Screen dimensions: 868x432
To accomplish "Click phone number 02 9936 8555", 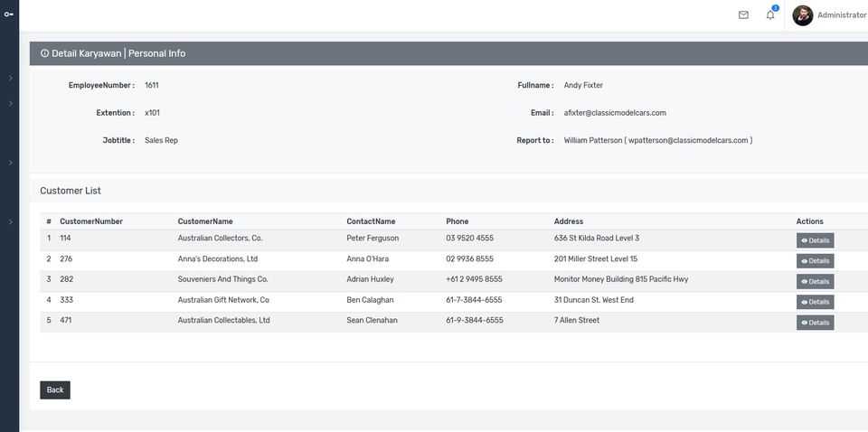I will (x=470, y=258).
